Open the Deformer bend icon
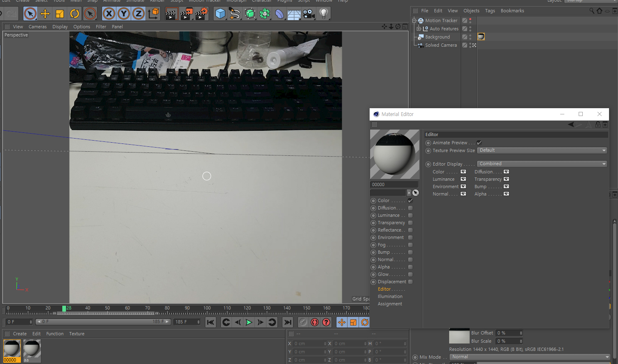The image size is (618, 364). pos(279,14)
